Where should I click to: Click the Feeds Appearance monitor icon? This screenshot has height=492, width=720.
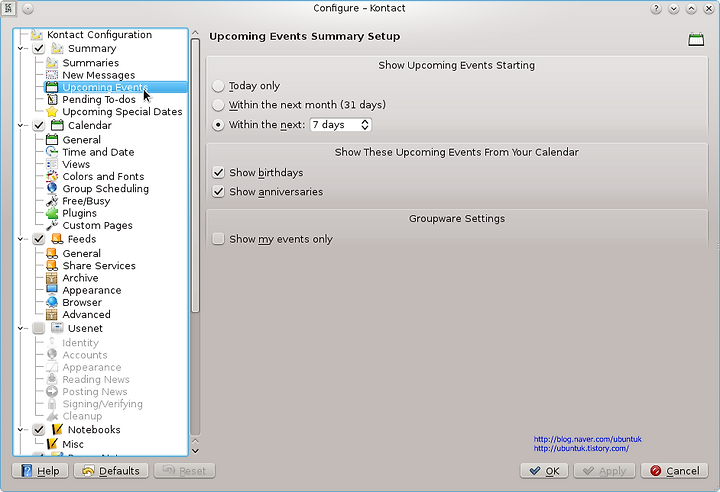click(52, 290)
